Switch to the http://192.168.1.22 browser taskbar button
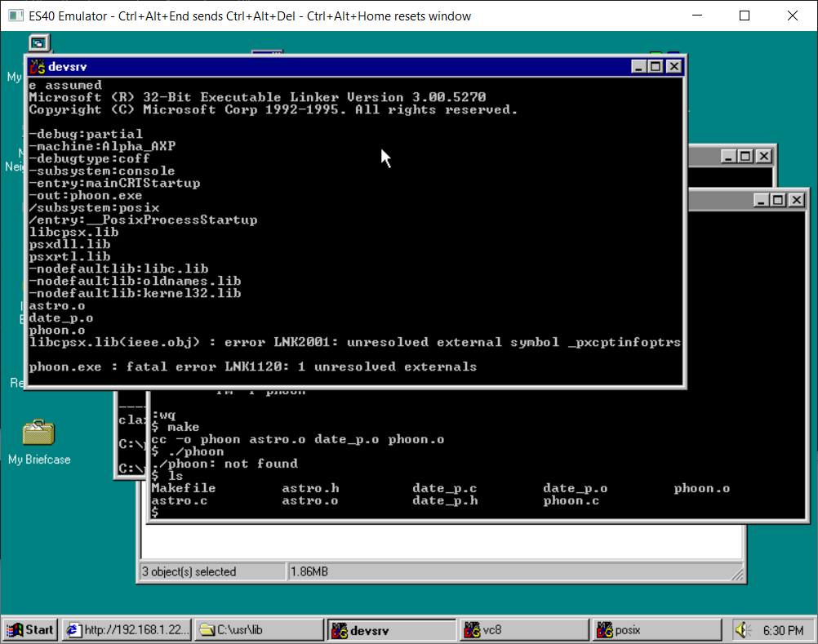The height and width of the screenshot is (644, 818). click(127, 630)
